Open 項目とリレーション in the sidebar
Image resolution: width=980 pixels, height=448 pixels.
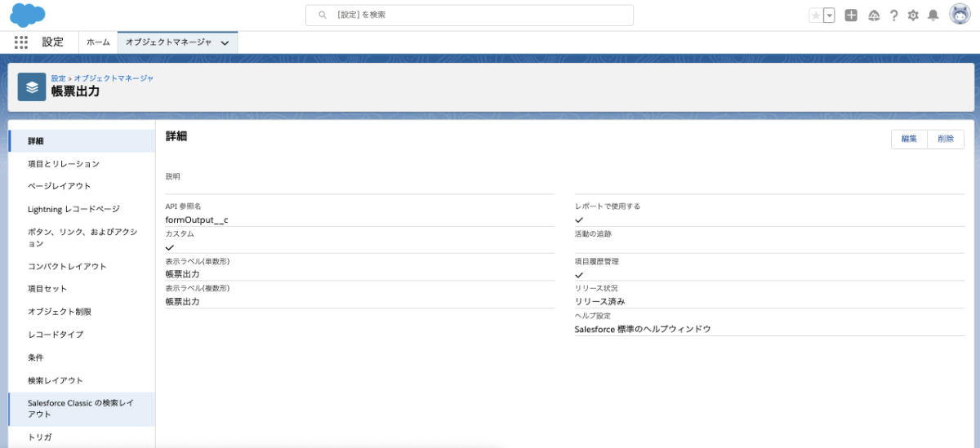(82, 163)
